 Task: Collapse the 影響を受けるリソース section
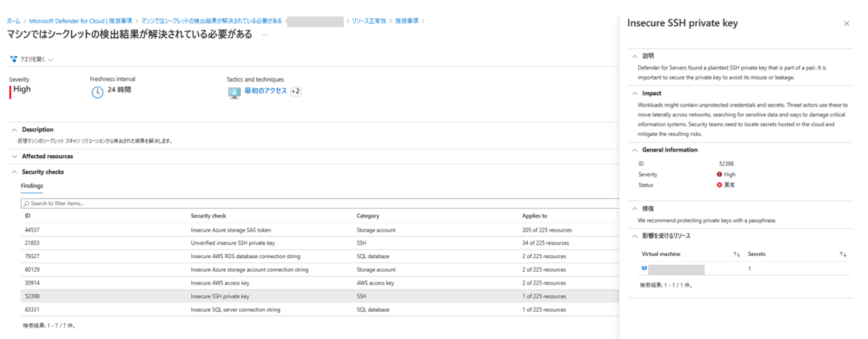(x=635, y=236)
